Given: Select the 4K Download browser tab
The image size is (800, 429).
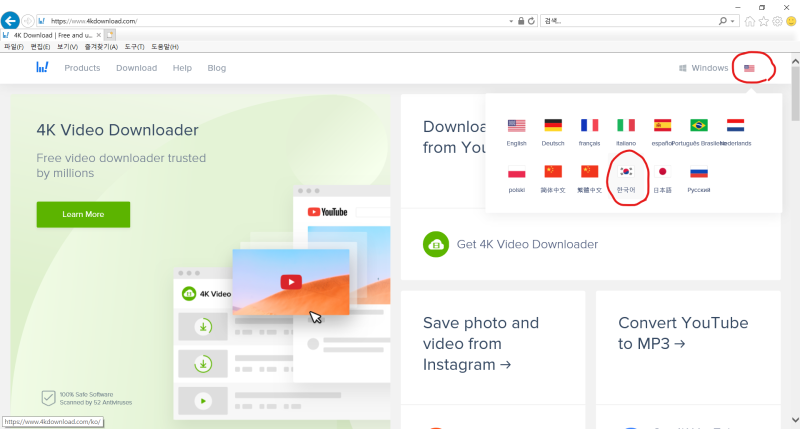Looking at the screenshot, I should click(x=52, y=35).
